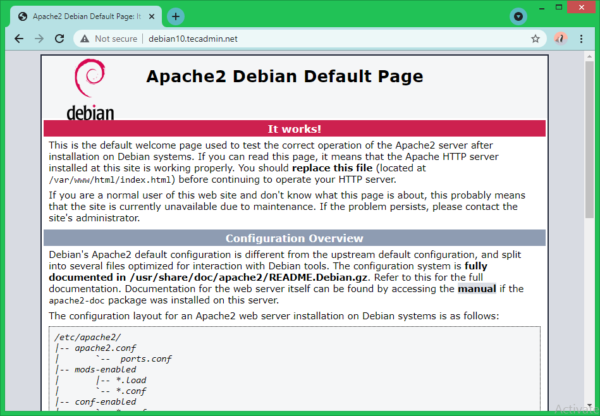The width and height of the screenshot is (600, 416).
Task: Open a new tab with the plus button
Action: coord(176,16)
